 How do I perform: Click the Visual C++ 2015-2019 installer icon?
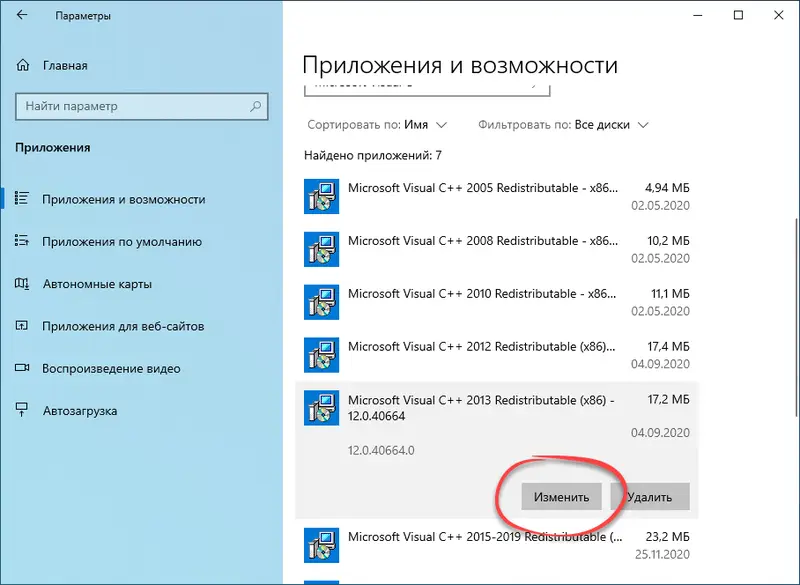coord(321,545)
